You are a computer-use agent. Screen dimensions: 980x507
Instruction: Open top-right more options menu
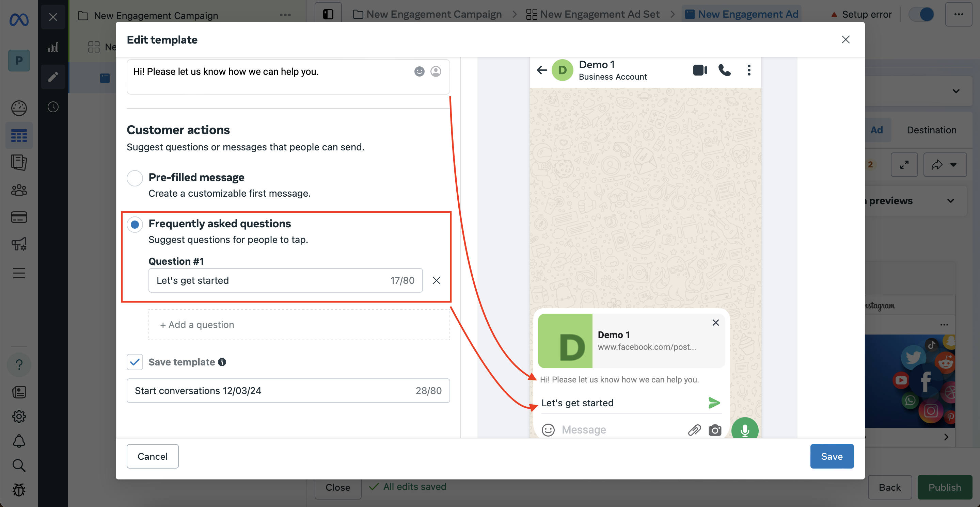coord(958,14)
